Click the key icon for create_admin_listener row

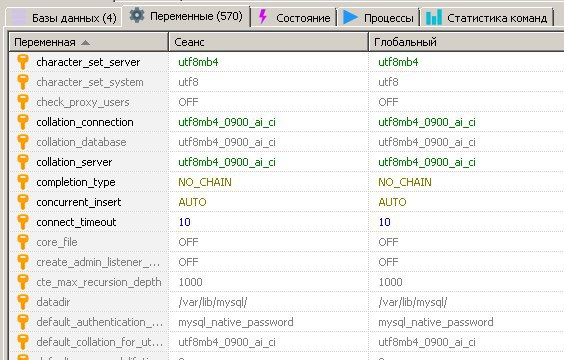click(x=23, y=262)
